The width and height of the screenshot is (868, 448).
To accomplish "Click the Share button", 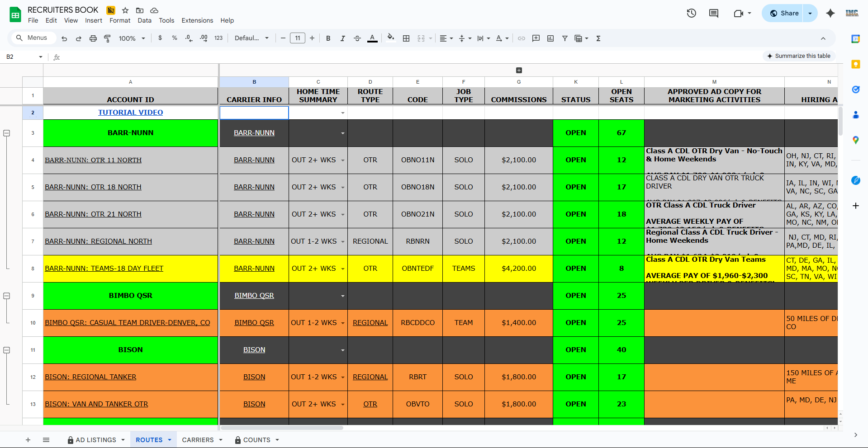I will click(x=784, y=13).
